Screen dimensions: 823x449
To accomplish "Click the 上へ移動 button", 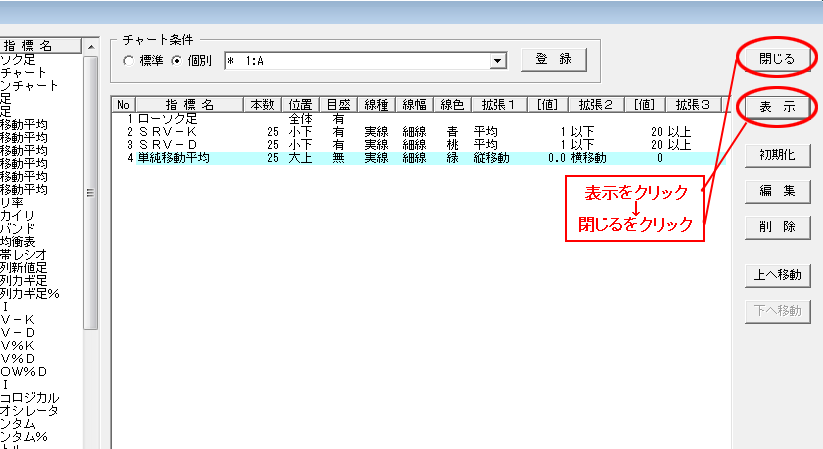I will coord(777,275).
